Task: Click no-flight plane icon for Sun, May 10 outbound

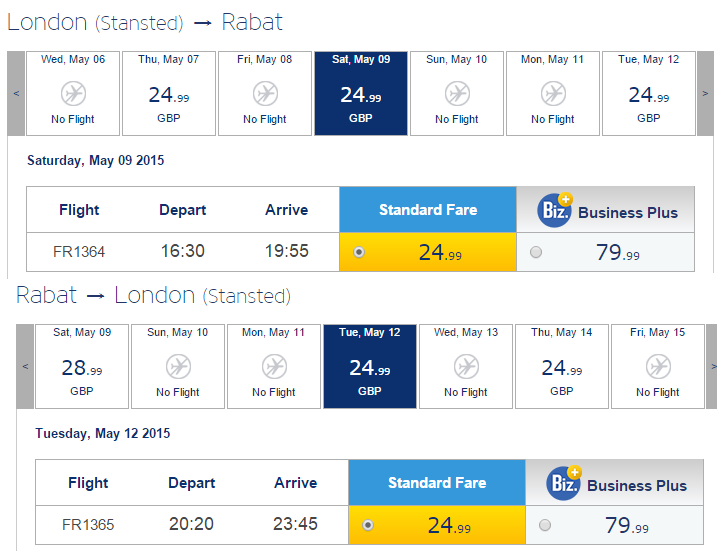Action: point(457,94)
